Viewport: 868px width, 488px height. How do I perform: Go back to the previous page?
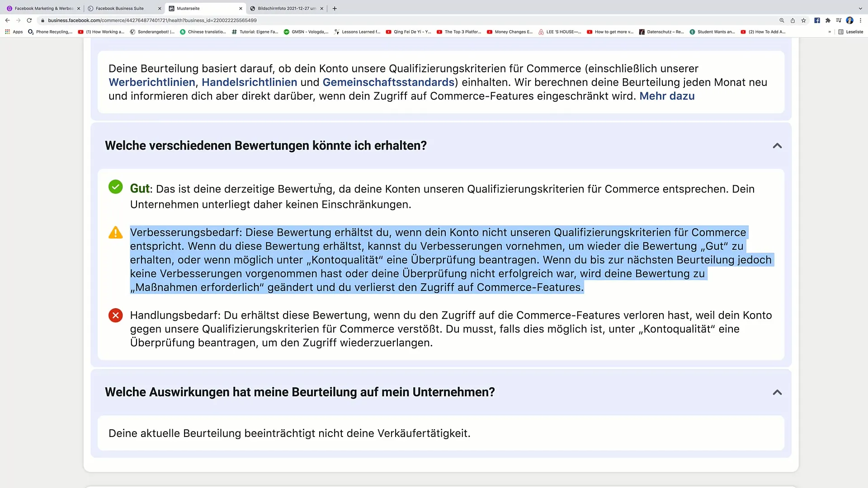pos(7,20)
